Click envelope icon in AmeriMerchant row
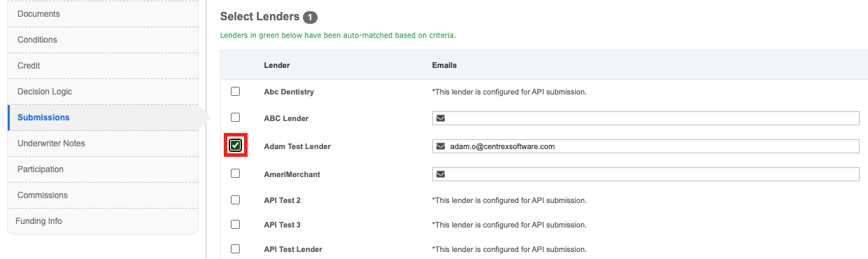This screenshot has height=259, width=868. tap(441, 174)
